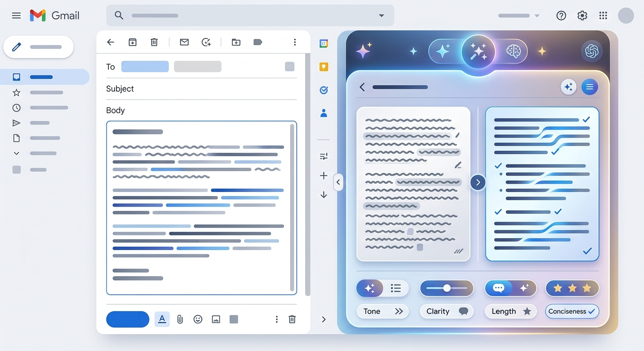Select the brain tab in AI header
Image resolution: width=644 pixels, height=351 pixels.
point(514,51)
